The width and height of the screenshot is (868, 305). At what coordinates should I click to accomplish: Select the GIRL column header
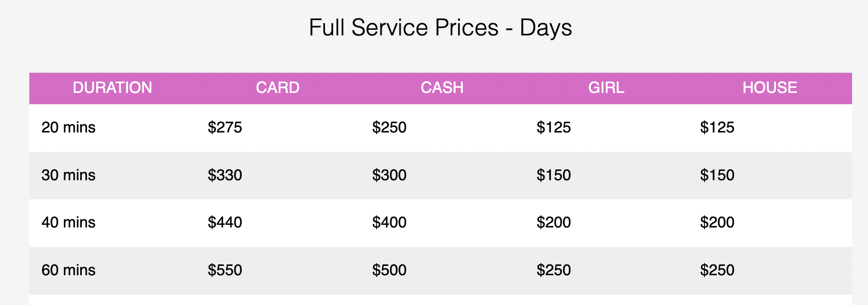tap(606, 88)
